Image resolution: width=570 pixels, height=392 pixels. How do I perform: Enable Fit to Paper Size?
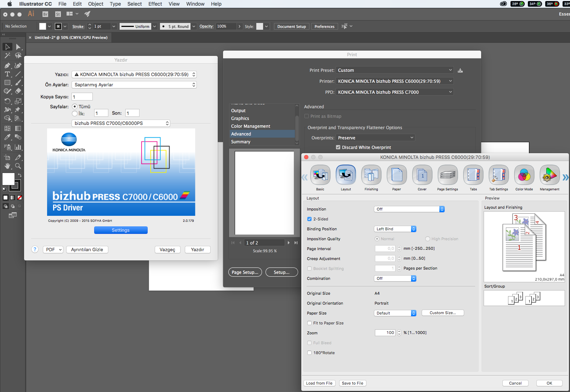point(309,323)
